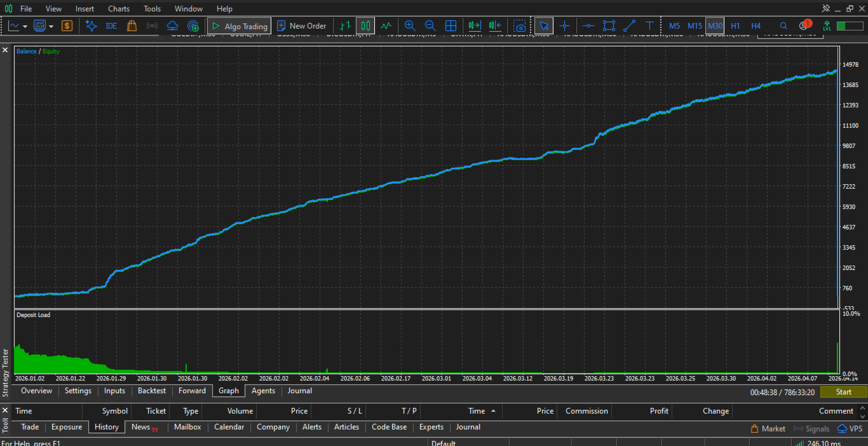Select the crosshair tool
Screen dimensions: 868x446
564,26
